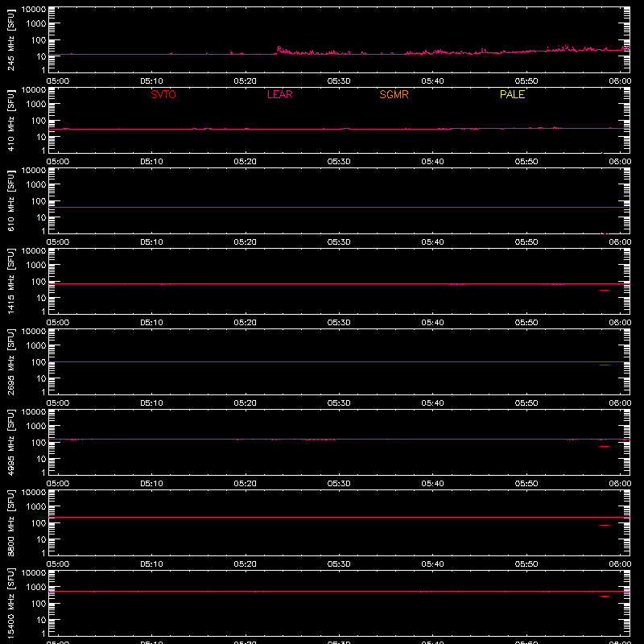Click the short red segment in 15400 MHz plot
Screen dimensions: 644x644
tap(605, 597)
